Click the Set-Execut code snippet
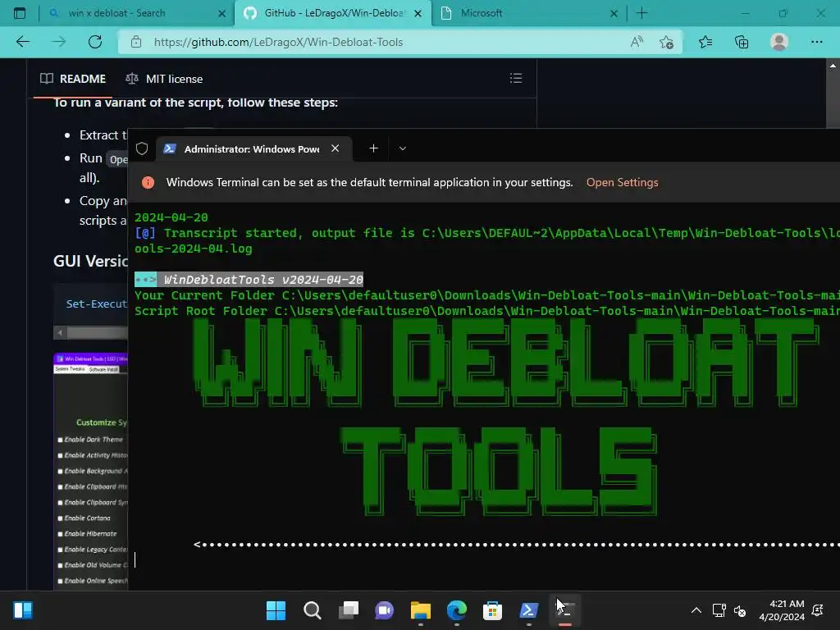Image resolution: width=840 pixels, height=630 pixels. (x=97, y=304)
